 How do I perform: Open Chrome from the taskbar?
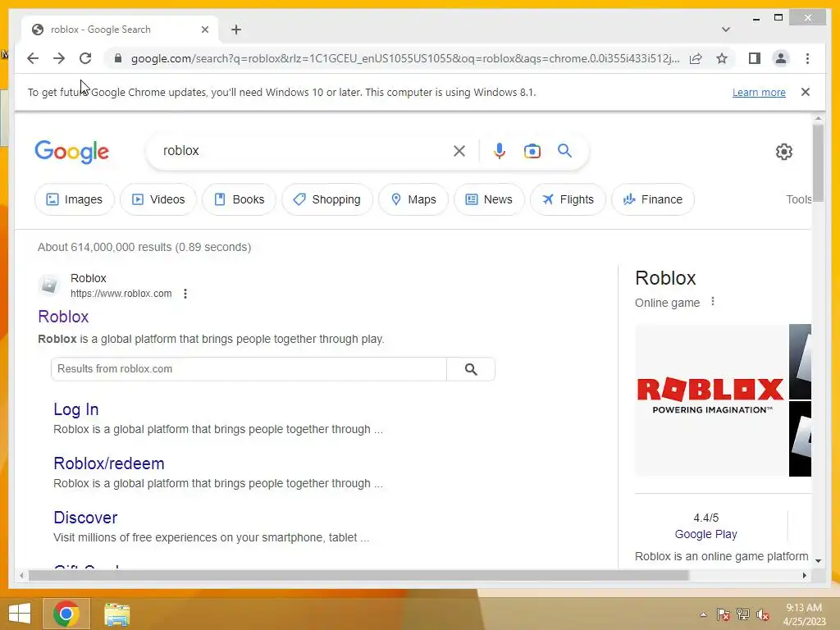66,614
